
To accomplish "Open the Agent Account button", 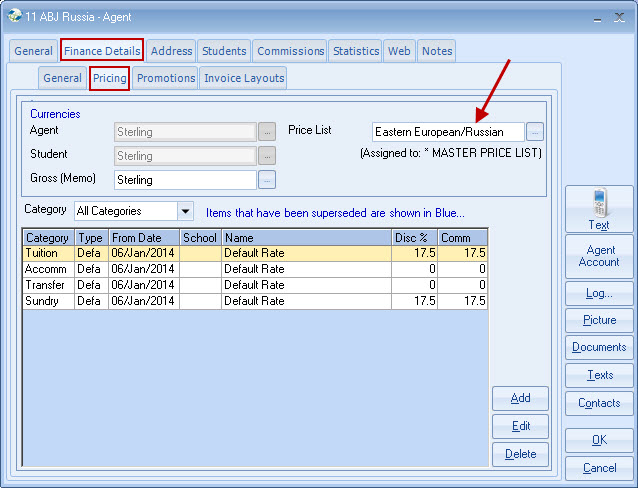I will [598, 256].
